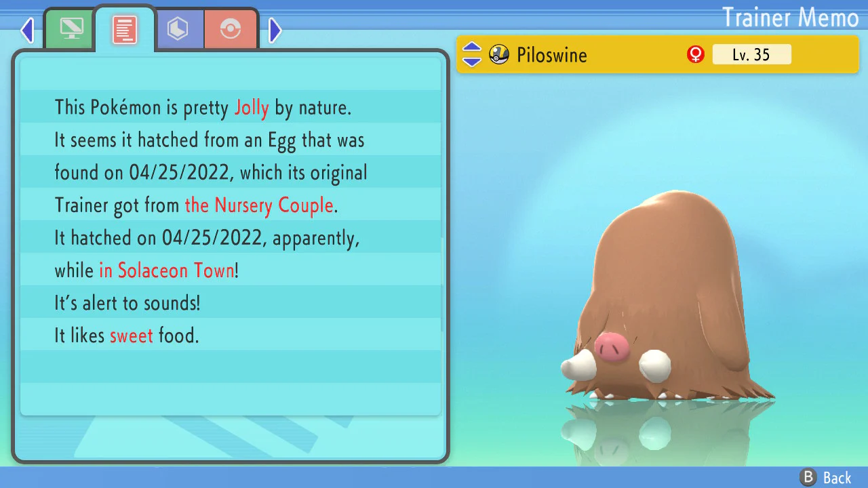This screenshot has height=488, width=868.
Task: Switch Pokémon with the up-down arrows
Action: click(472, 54)
